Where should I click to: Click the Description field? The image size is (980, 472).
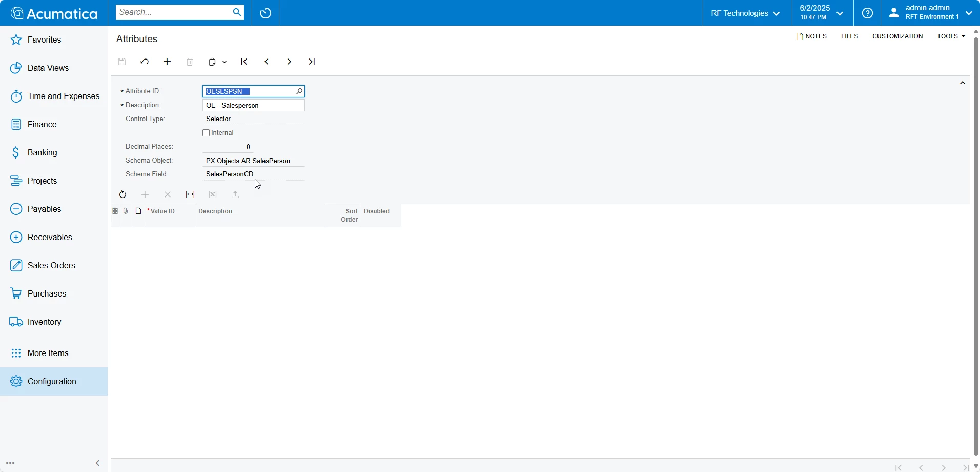point(254,105)
